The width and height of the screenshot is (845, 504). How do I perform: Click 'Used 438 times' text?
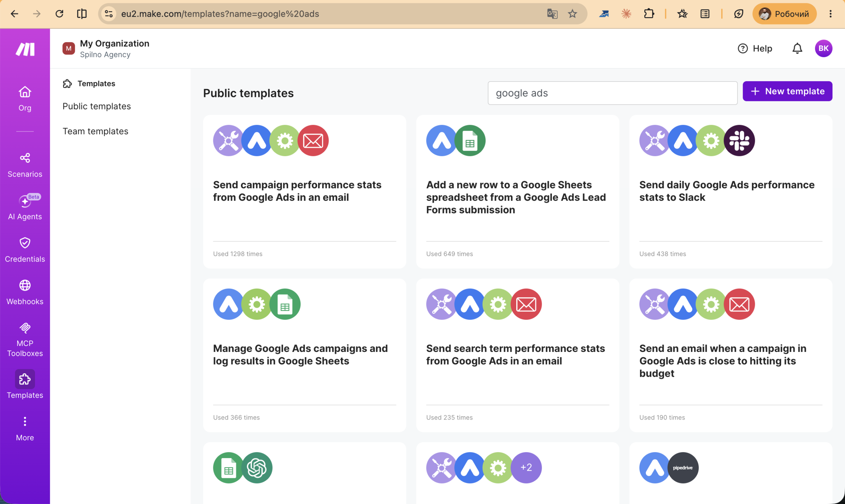(x=662, y=254)
